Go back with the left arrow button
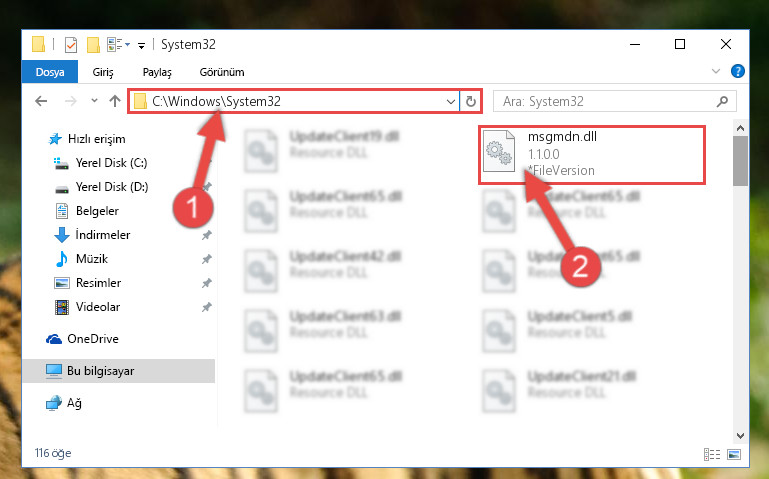The image size is (769, 479). coord(41,101)
